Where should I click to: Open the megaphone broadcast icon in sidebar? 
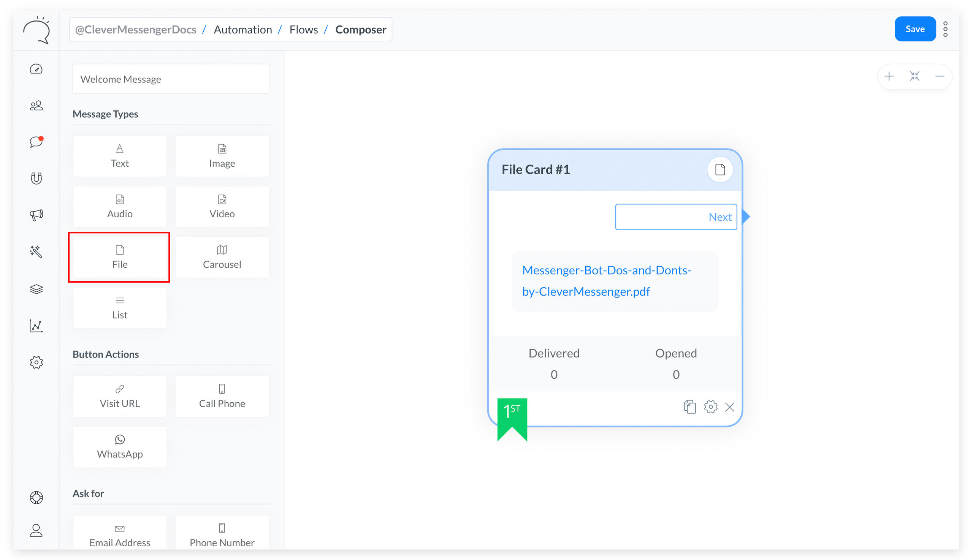point(36,215)
